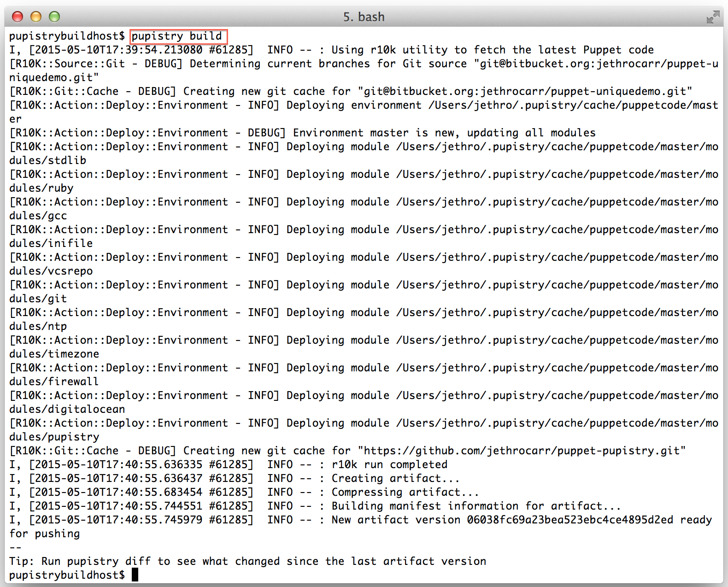Click timestamp '2015-05-10T17:40:55.683454'
Image resolution: width=728 pixels, height=587 pixels.
coord(118,492)
